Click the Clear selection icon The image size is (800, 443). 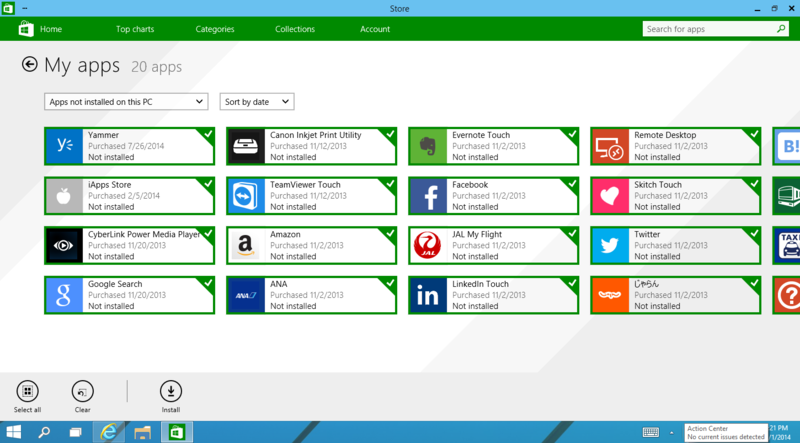83,391
